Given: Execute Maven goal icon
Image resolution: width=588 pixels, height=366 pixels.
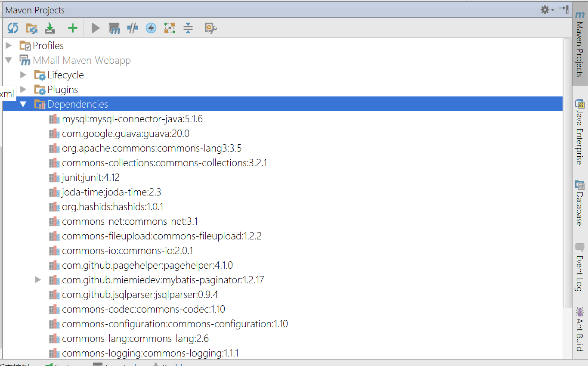Looking at the screenshot, I should (114, 28).
